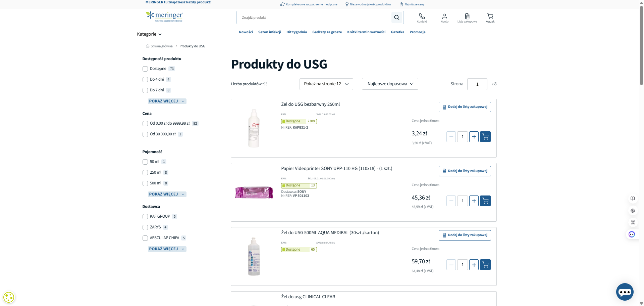
Task: Open Listy zakupowe icon
Action: [467, 18]
